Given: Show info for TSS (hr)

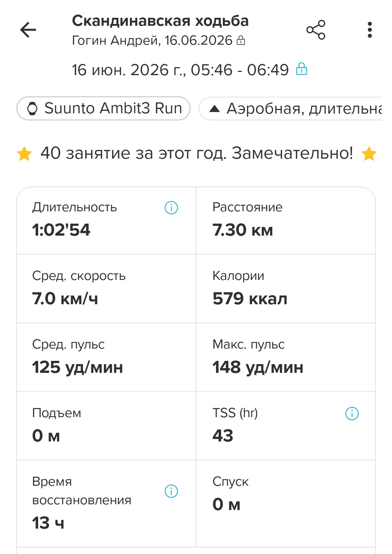Looking at the screenshot, I should point(352,414).
